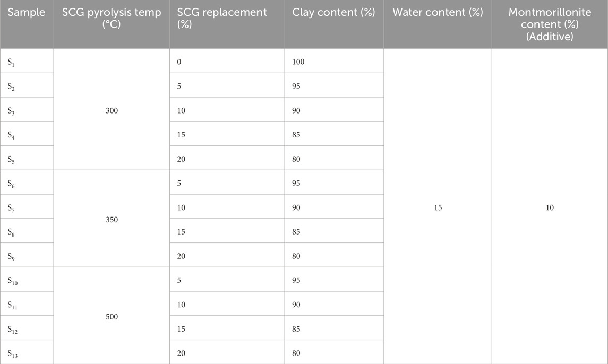608x364 pixels.
Task: Click the Sample column header
Action: 27,13
